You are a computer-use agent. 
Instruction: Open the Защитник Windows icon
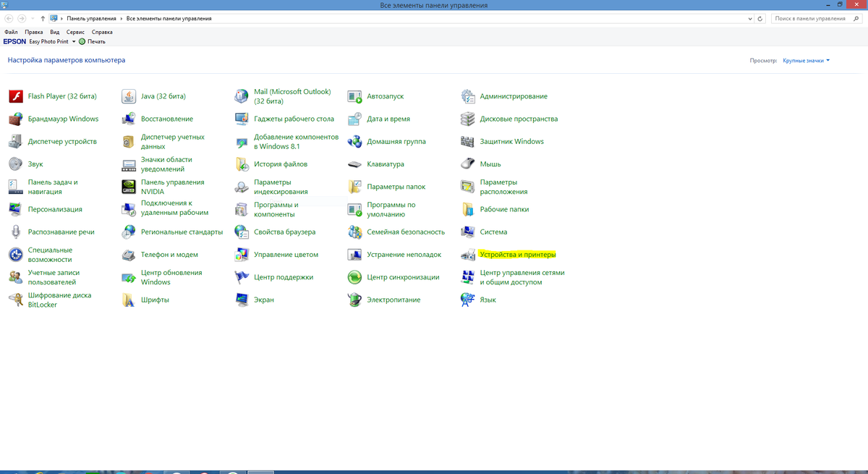[x=467, y=142]
